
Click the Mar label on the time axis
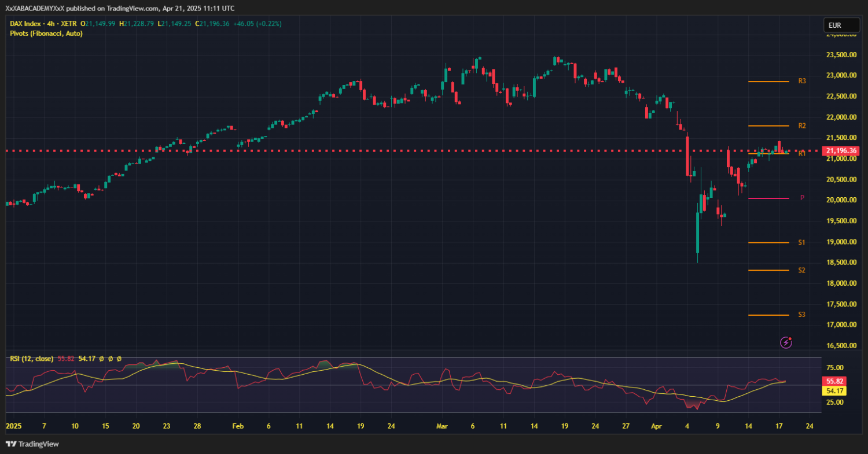[x=442, y=426]
